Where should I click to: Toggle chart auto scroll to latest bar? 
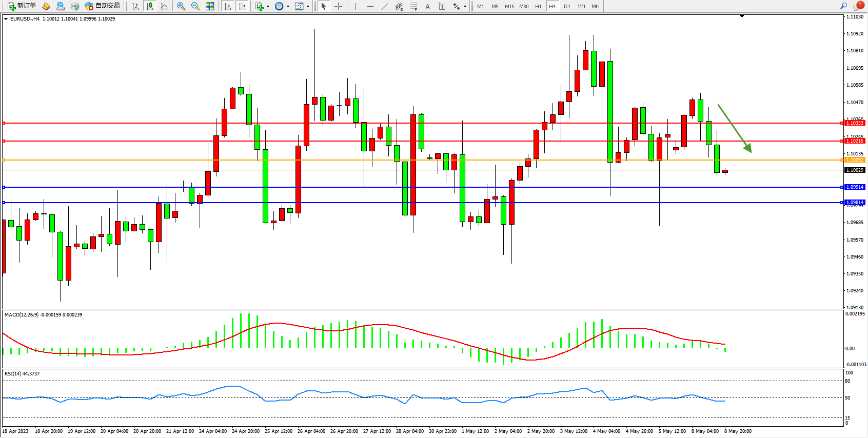tap(228, 6)
